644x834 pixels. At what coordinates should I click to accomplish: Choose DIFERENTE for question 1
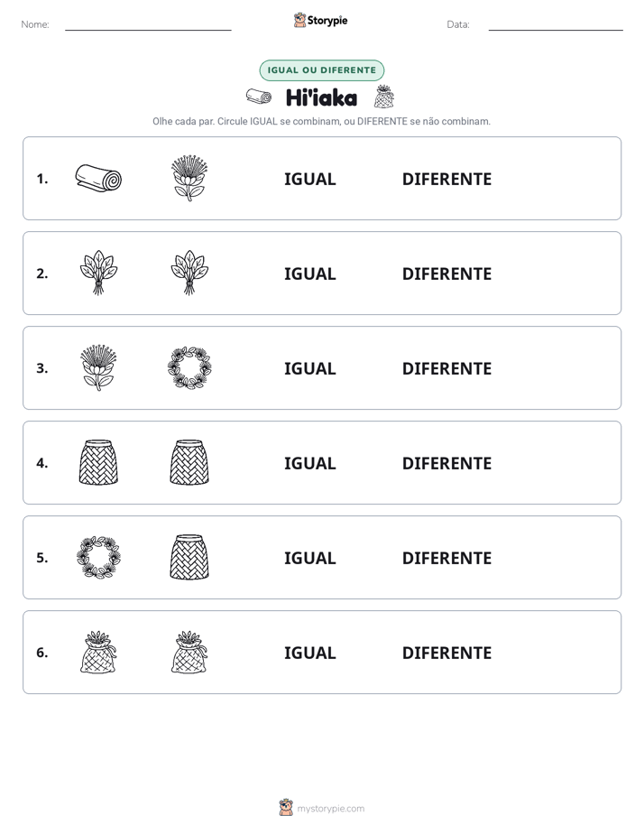click(446, 180)
